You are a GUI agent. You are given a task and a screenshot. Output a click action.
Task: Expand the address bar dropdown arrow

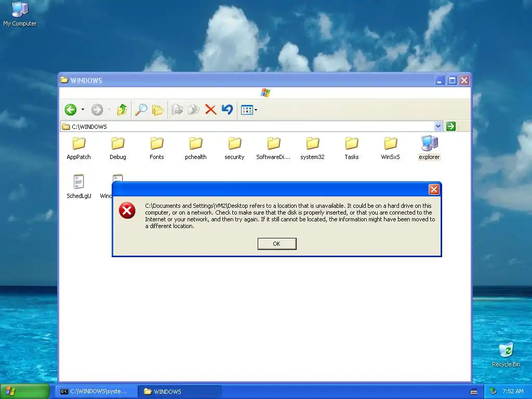click(x=438, y=127)
